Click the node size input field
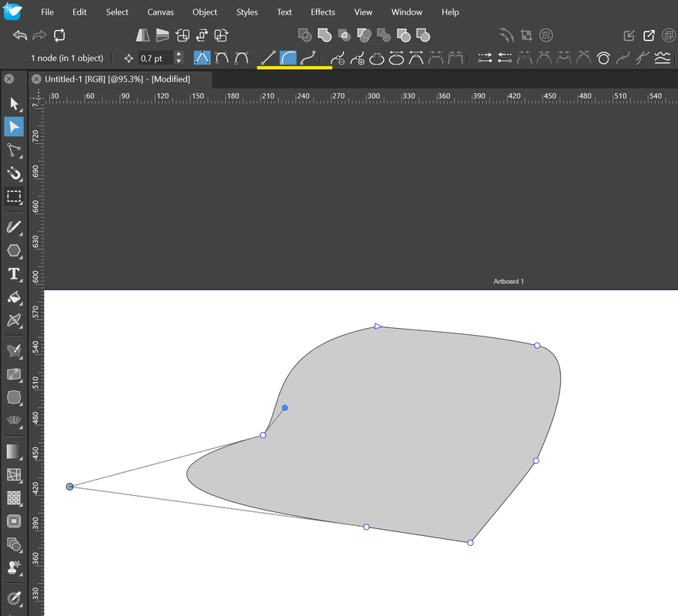678x616 pixels. coord(155,59)
